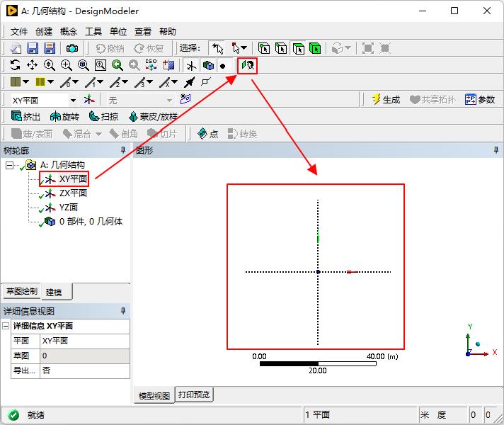The width and height of the screenshot is (504, 425).
Task: Click the Look At face/plane/sketch icon
Action: (247, 65)
